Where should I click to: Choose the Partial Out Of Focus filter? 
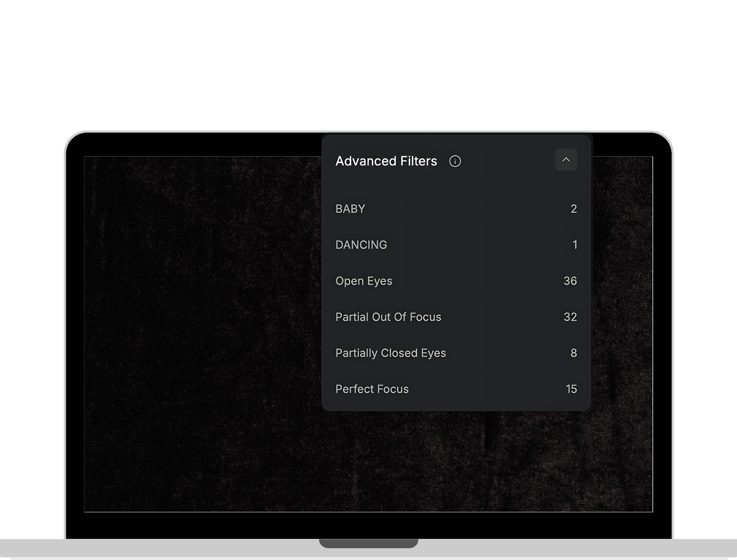(388, 317)
